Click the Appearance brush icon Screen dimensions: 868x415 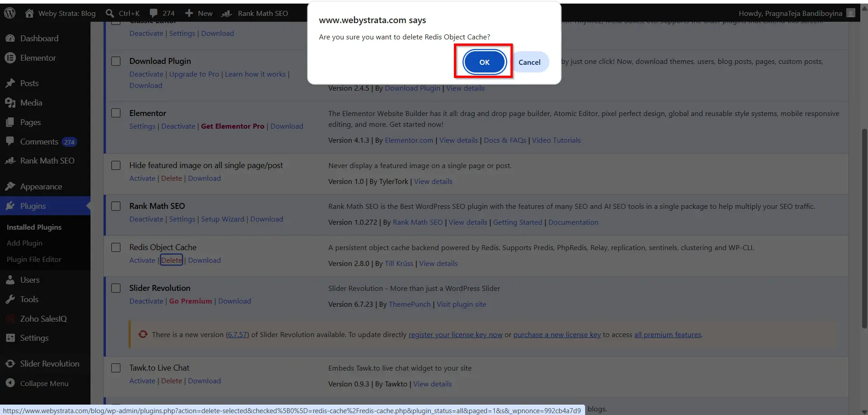pos(10,187)
